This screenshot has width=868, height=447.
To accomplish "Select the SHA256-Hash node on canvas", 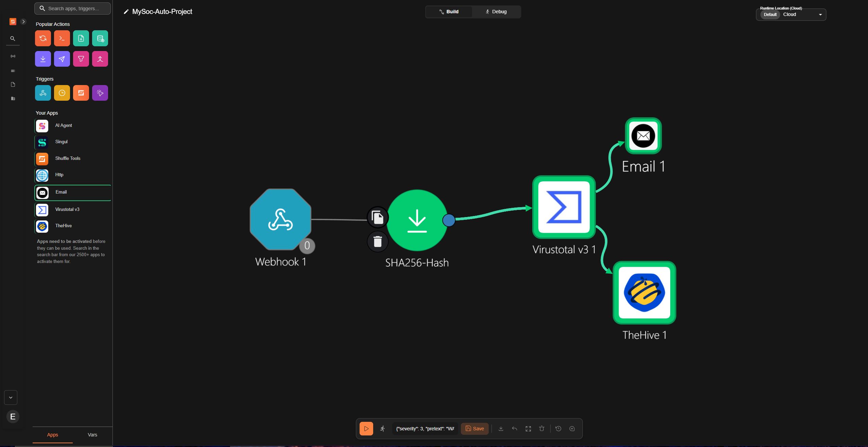I will (x=417, y=220).
